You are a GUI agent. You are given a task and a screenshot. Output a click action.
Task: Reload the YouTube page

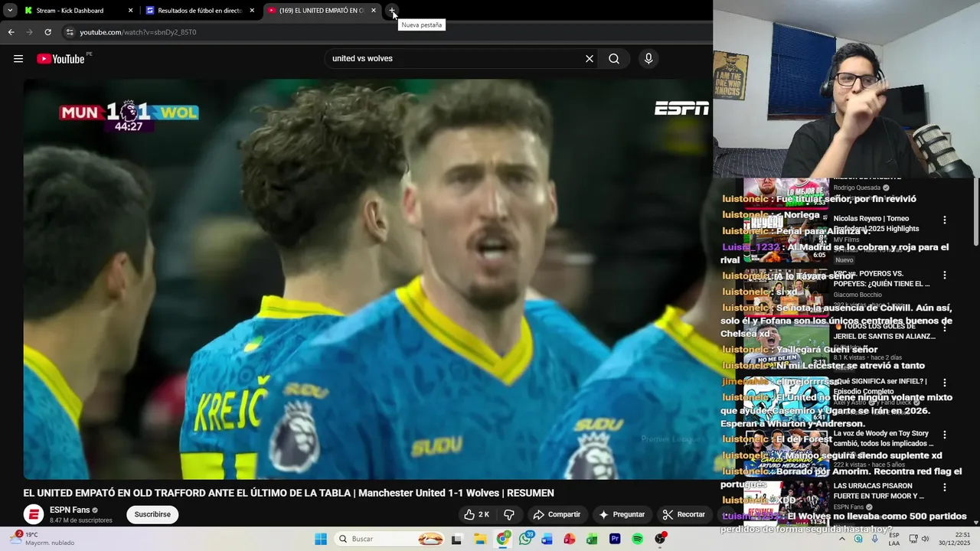(x=47, y=32)
